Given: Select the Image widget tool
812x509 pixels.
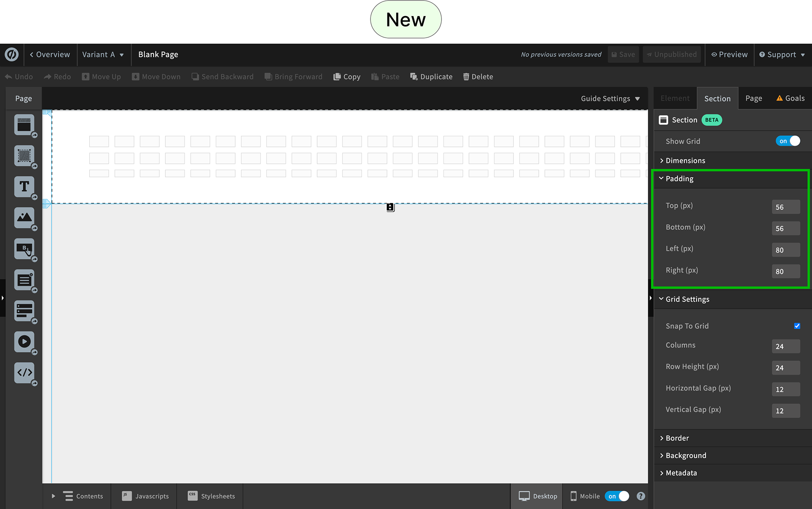Looking at the screenshot, I should [24, 217].
